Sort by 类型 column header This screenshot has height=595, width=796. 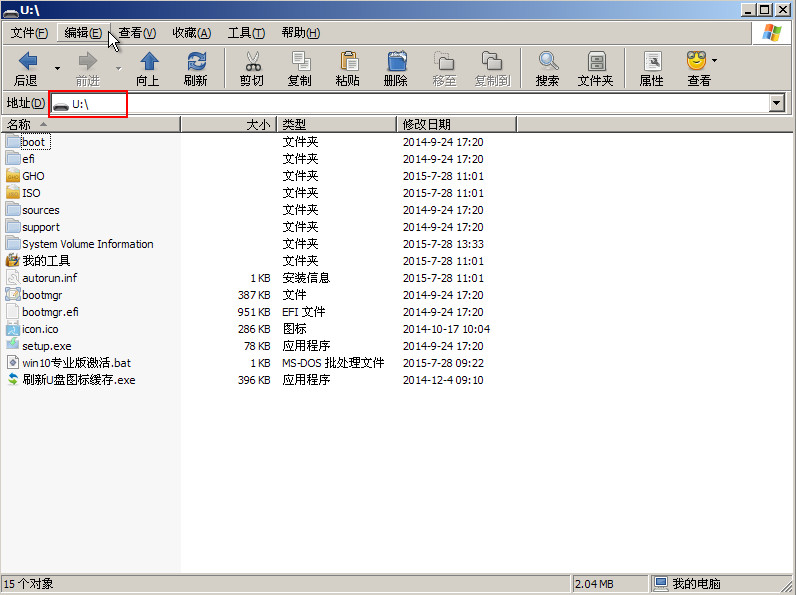pyautogui.click(x=336, y=124)
